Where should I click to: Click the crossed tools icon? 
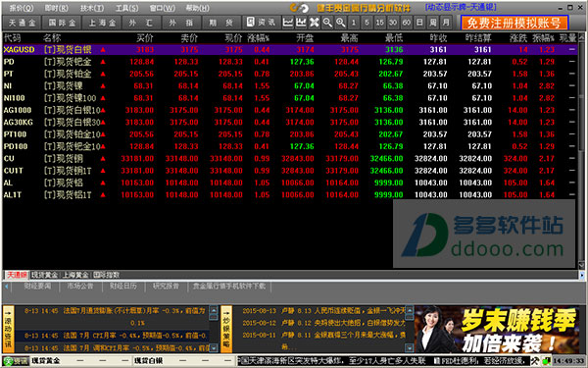coord(314,23)
